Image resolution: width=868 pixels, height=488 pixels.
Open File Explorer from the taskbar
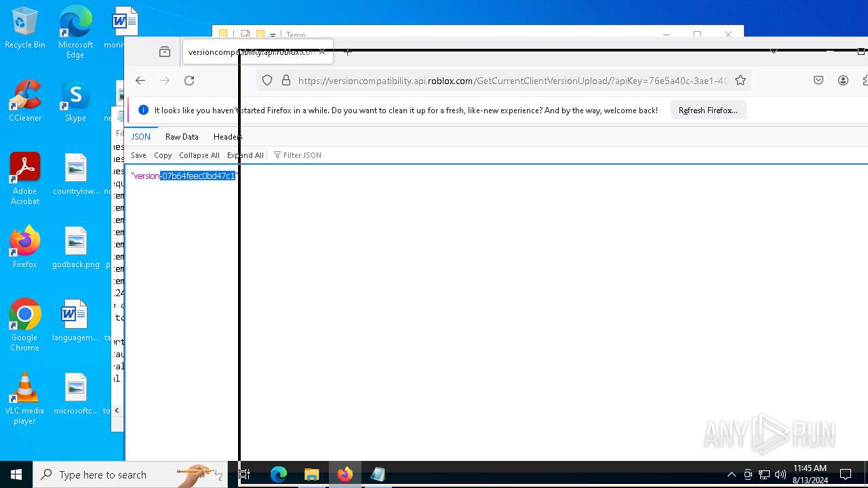[312, 474]
